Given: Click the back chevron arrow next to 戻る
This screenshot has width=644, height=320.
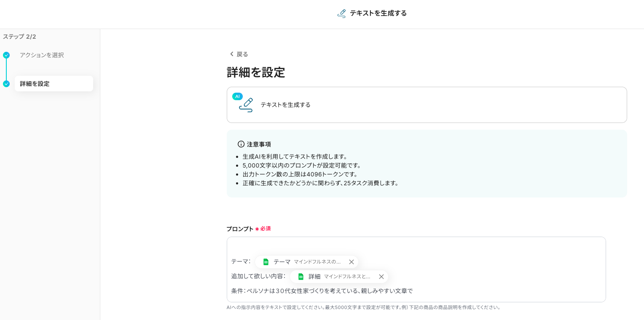Looking at the screenshot, I should tap(231, 54).
